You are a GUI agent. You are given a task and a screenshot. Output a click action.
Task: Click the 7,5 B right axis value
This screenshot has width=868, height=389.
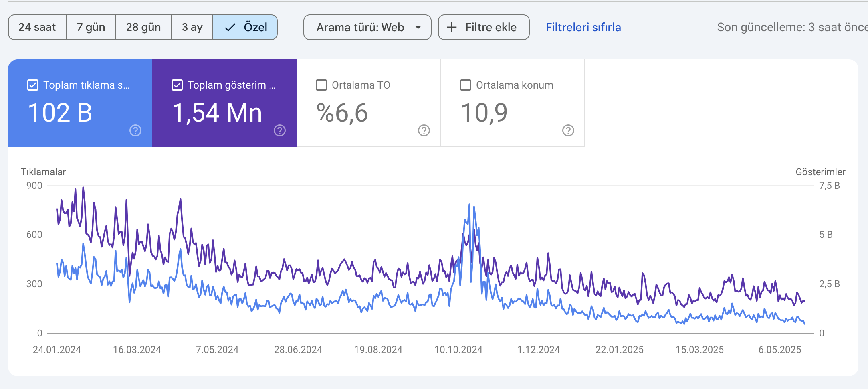(830, 186)
